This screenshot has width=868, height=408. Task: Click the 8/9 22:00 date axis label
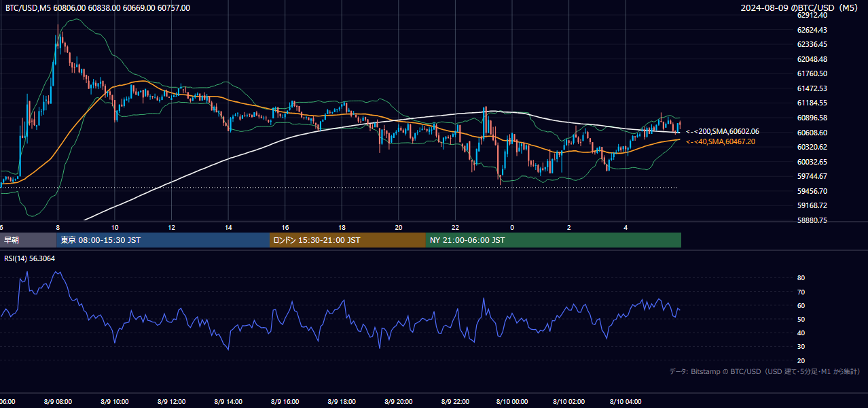coord(455,402)
